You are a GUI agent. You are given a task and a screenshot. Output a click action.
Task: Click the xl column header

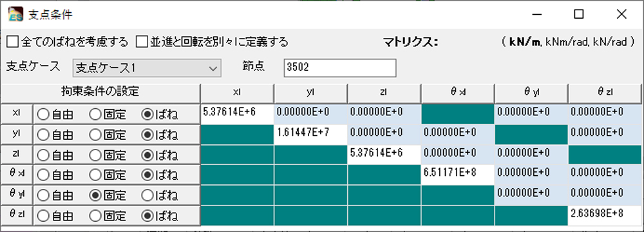point(237,93)
